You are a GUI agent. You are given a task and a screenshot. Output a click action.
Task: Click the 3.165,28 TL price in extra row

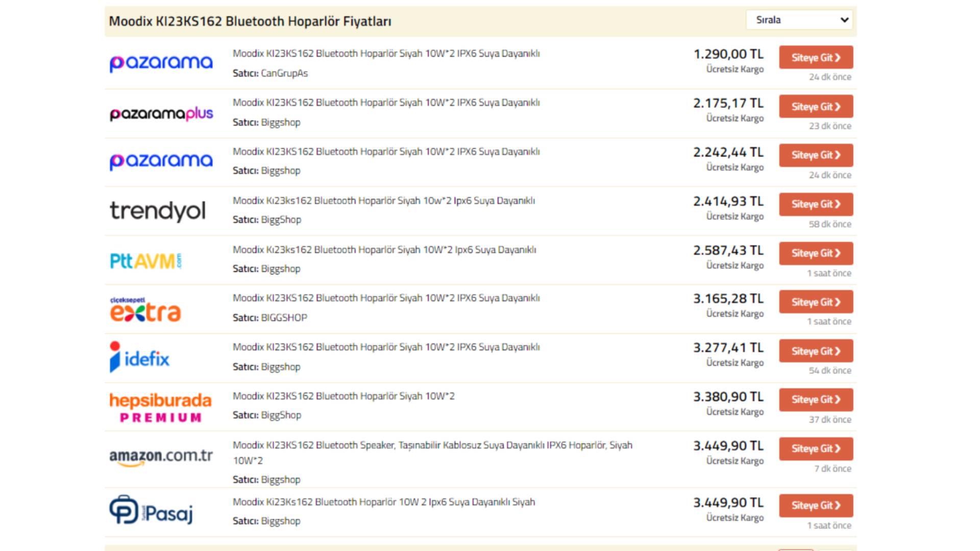click(728, 298)
